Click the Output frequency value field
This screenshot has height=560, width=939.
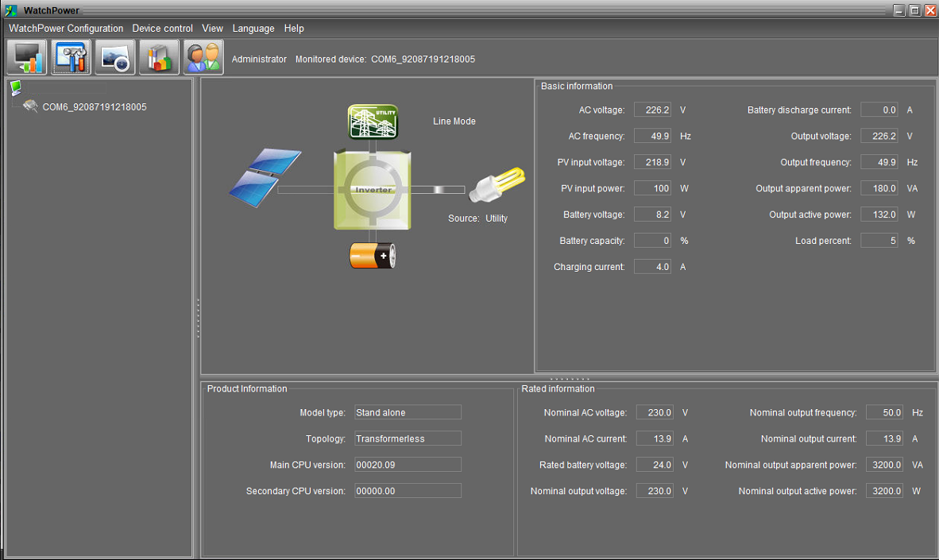[x=879, y=162]
